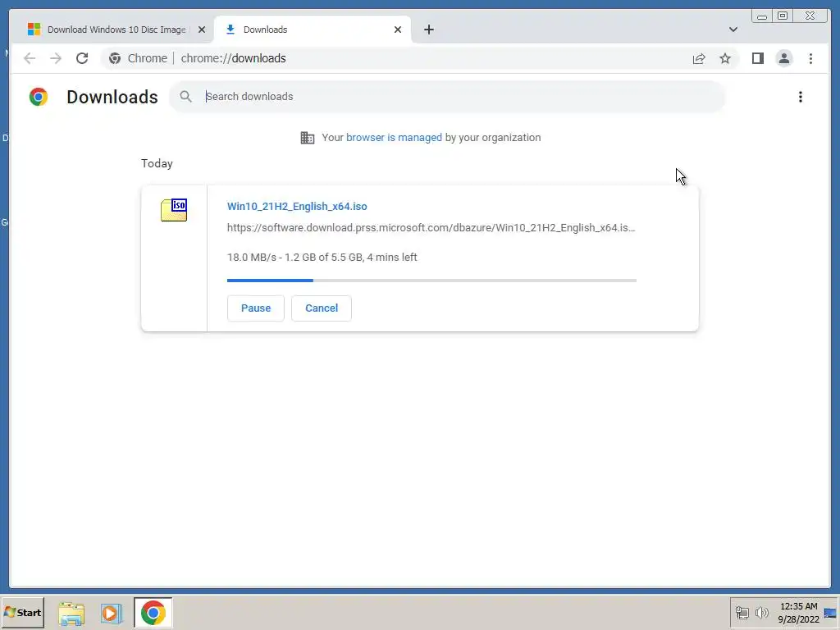
Task: Click the download progress bar
Action: click(x=431, y=281)
